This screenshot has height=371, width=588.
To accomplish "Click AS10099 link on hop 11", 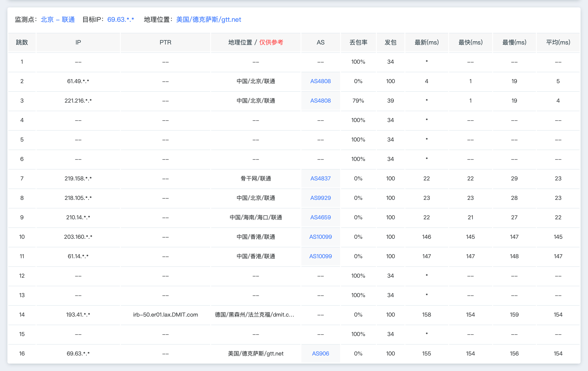I will coord(321,256).
